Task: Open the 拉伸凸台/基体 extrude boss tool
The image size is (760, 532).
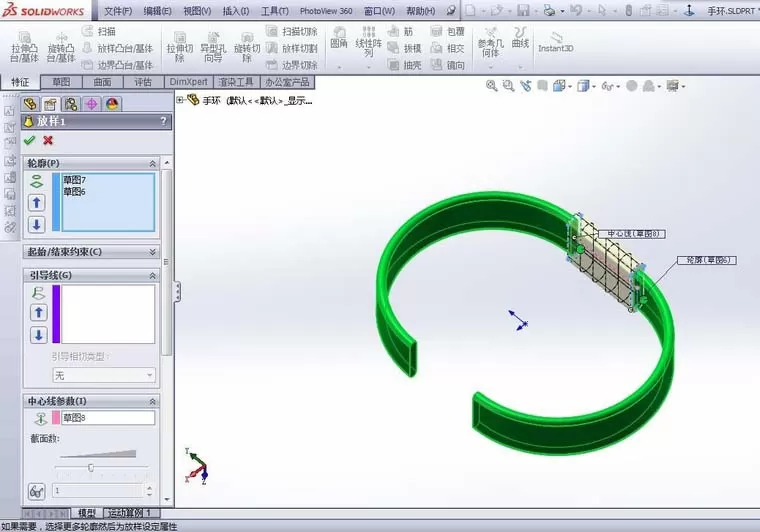Action: (24, 47)
